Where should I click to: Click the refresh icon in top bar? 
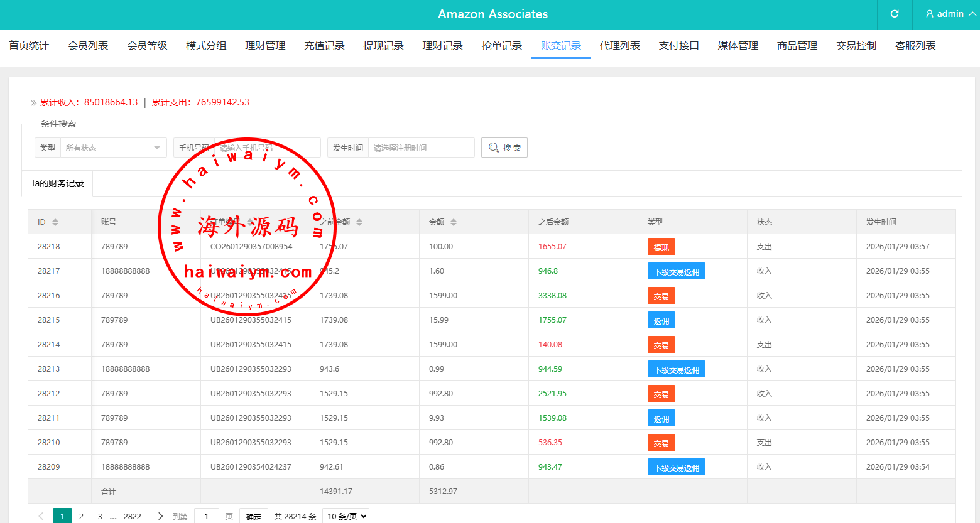pos(895,14)
